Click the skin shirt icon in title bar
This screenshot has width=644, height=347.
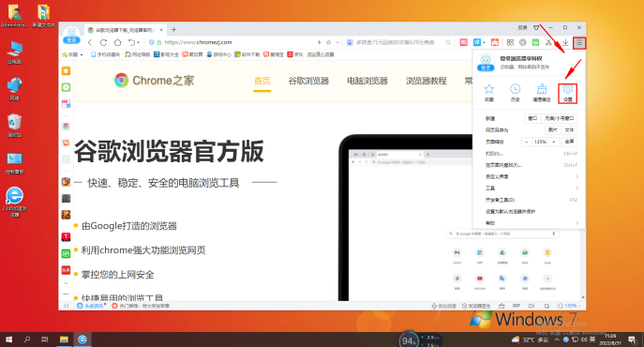(x=536, y=27)
